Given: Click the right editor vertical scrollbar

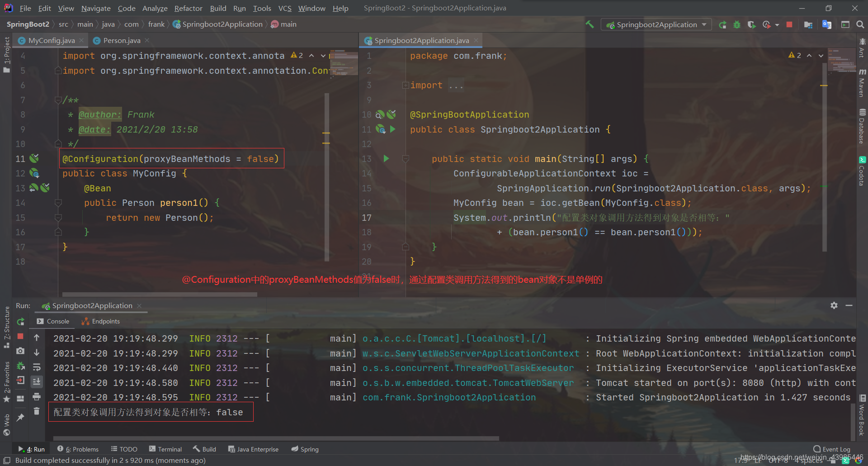Looking at the screenshot, I should 825,158.
